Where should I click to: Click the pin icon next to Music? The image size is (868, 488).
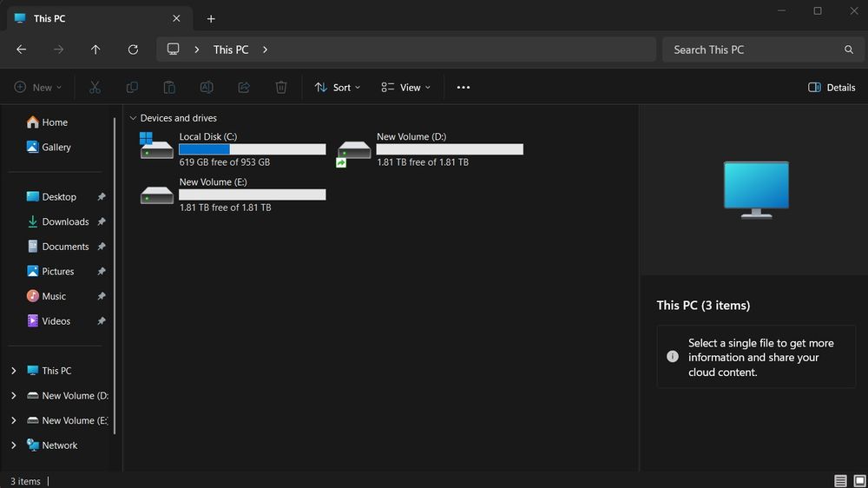tap(102, 296)
